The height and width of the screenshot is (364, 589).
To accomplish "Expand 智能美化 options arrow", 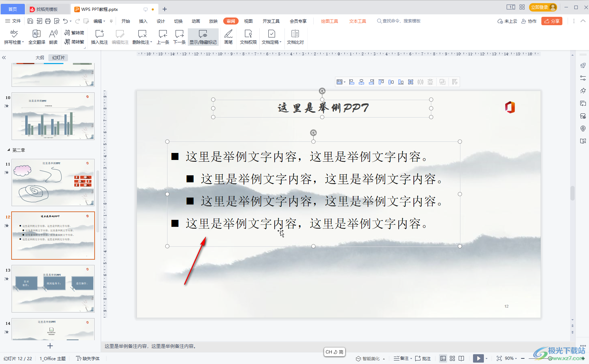I will point(384,359).
